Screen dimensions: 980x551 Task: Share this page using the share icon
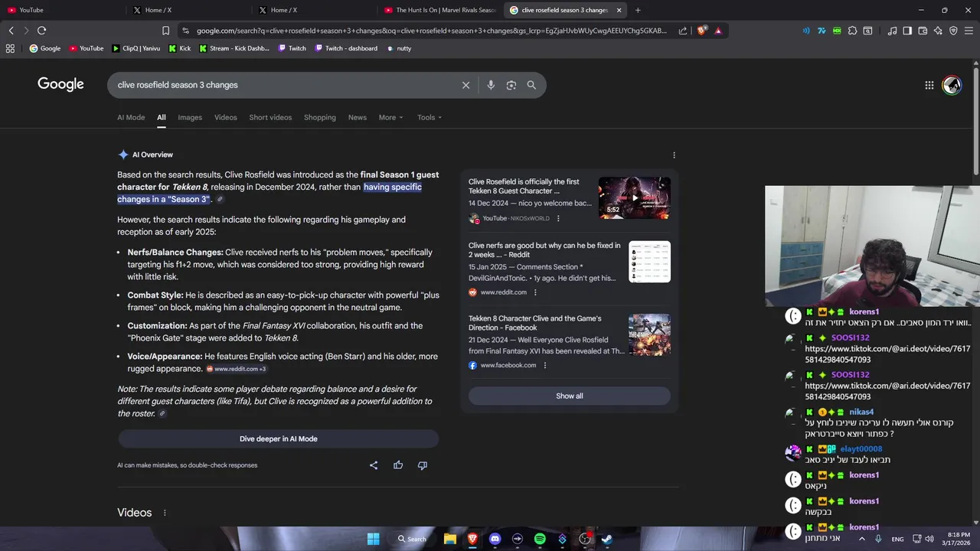pyautogui.click(x=683, y=31)
